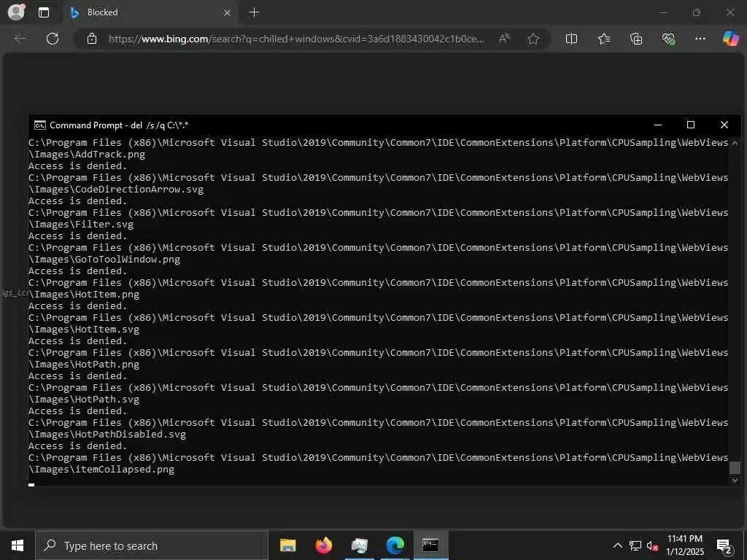Minimize the Command Prompt window
This screenshot has width=747, height=560.
point(658,125)
